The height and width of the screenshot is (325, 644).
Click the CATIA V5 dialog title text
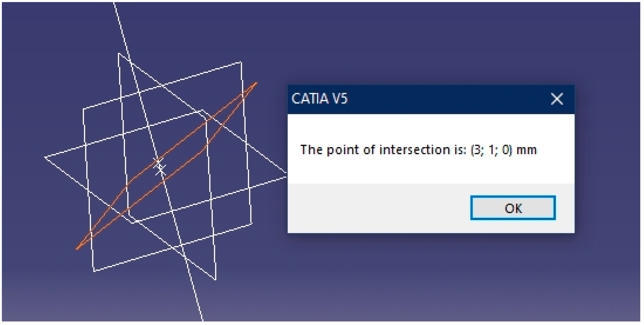(319, 98)
